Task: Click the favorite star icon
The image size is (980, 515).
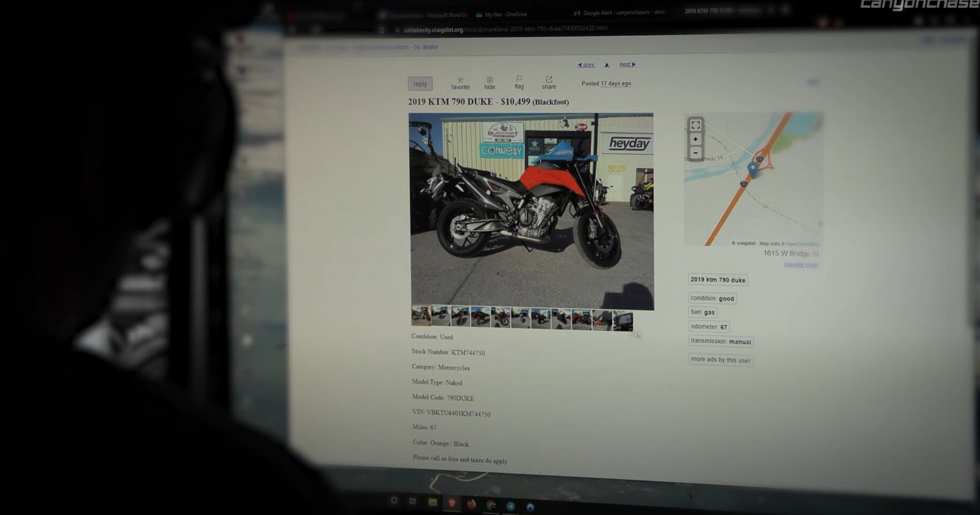Action: click(460, 80)
